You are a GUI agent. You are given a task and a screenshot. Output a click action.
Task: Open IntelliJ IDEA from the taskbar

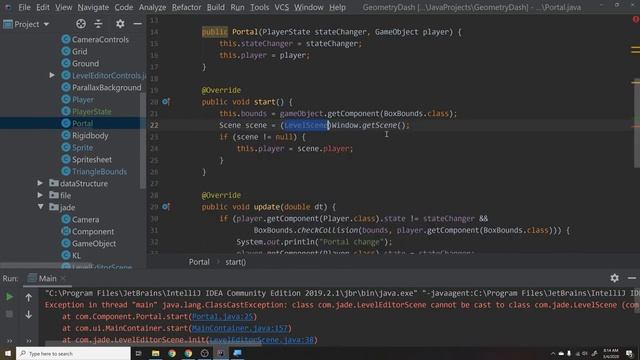click(221, 353)
